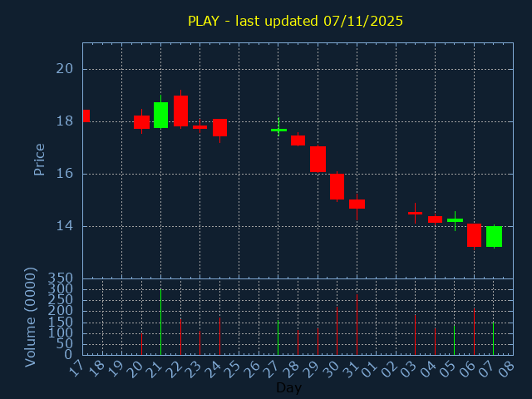This screenshot has width=532, height=399.
Task: Click the day axis label '01'
Action: [369, 369]
